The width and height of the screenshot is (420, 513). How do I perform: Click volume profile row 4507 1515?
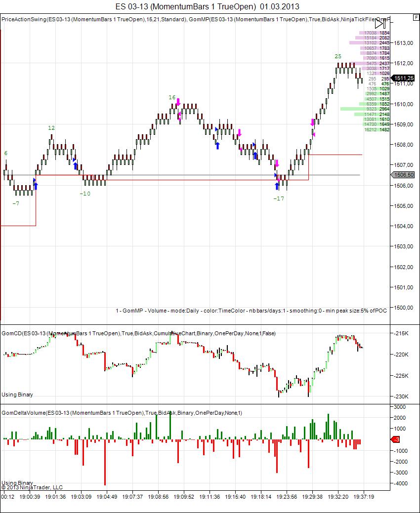pyautogui.click(x=377, y=99)
